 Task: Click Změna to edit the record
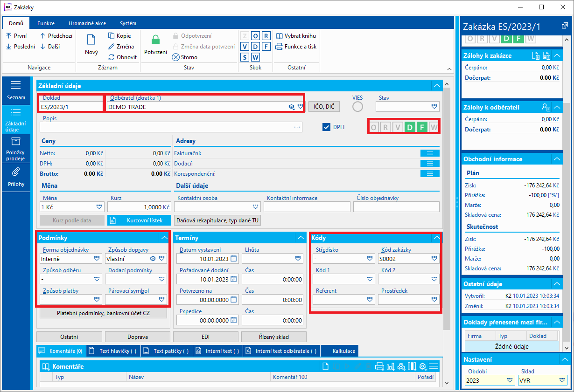[121, 47]
